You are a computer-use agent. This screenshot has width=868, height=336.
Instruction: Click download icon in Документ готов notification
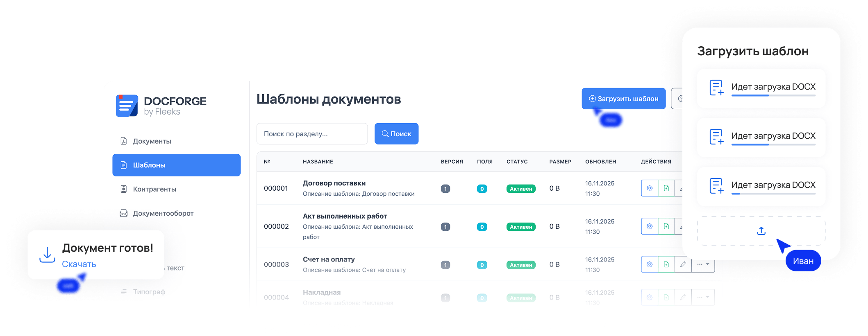47,255
